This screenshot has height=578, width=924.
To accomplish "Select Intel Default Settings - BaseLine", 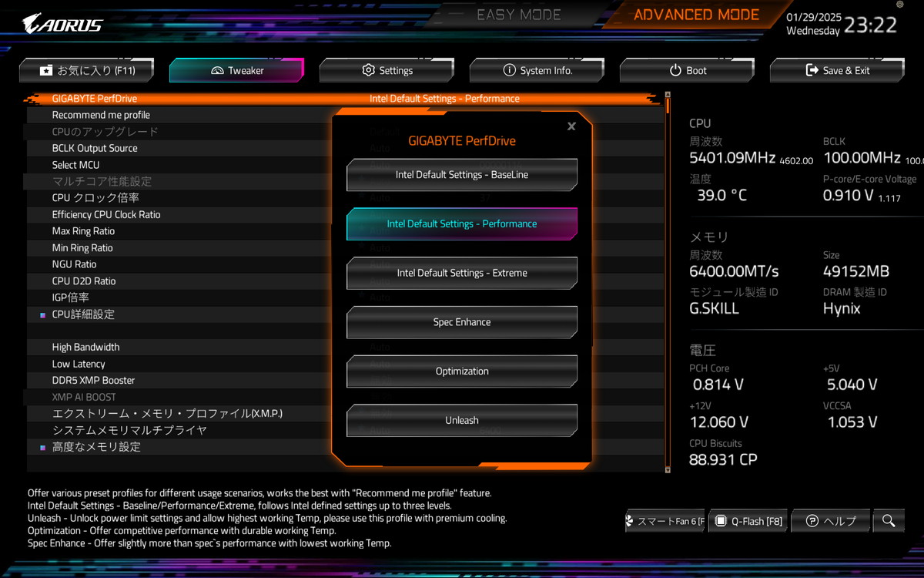I will (x=462, y=175).
